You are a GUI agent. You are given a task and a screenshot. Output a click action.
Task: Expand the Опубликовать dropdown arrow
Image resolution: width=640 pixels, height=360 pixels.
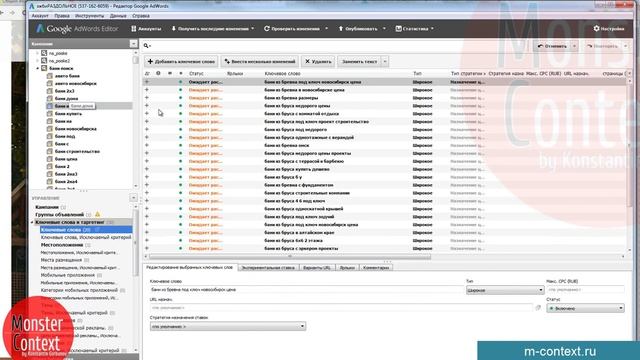[384, 29]
